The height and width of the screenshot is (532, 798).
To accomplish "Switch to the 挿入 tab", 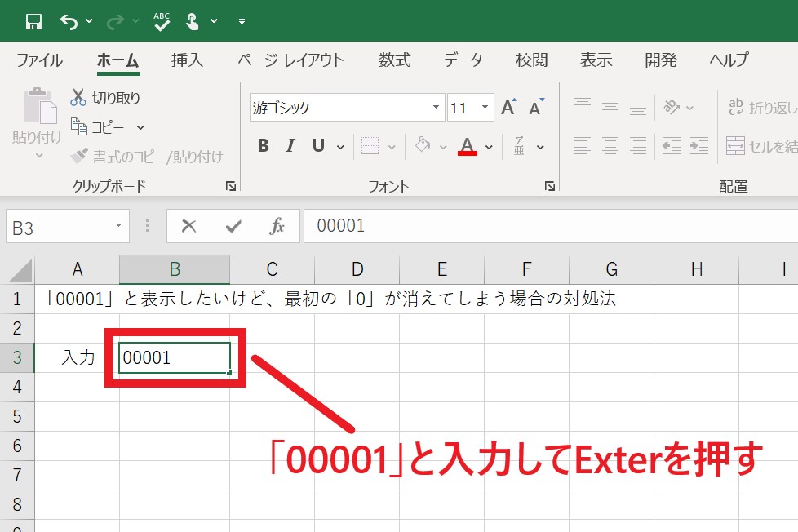I will click(188, 60).
